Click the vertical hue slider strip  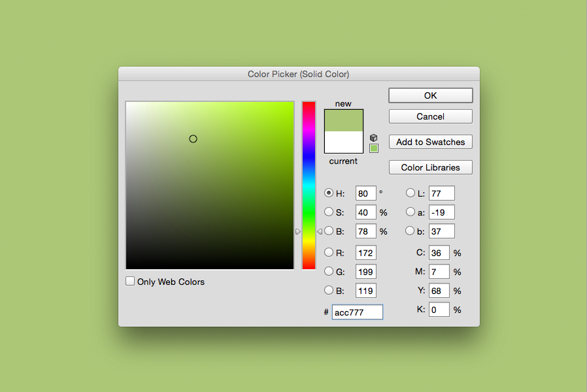[307, 183]
